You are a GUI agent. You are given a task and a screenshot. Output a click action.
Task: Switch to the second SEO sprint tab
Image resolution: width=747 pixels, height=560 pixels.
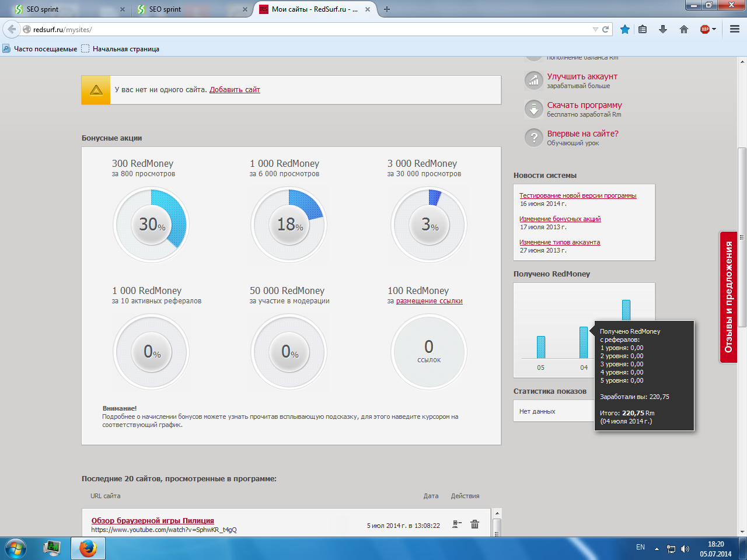(x=191, y=9)
